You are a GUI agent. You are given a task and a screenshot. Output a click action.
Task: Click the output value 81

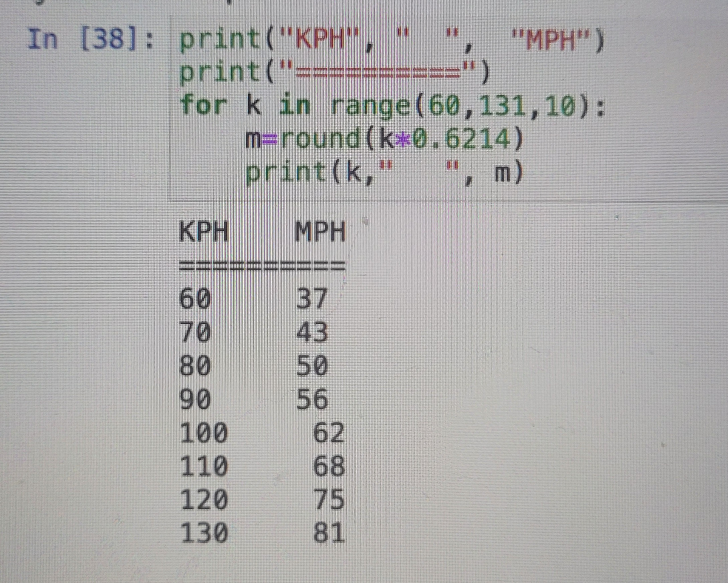pos(329,533)
